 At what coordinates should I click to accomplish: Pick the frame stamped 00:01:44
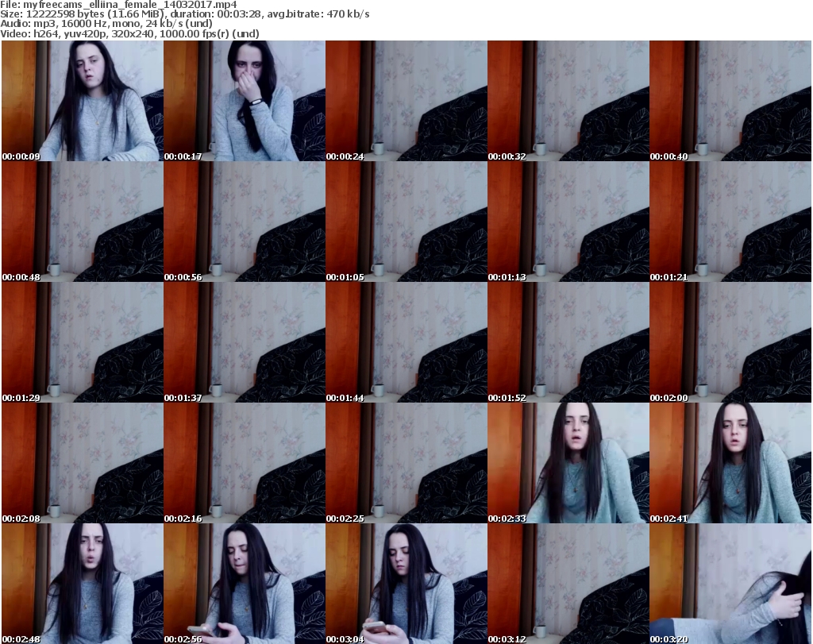pos(406,342)
